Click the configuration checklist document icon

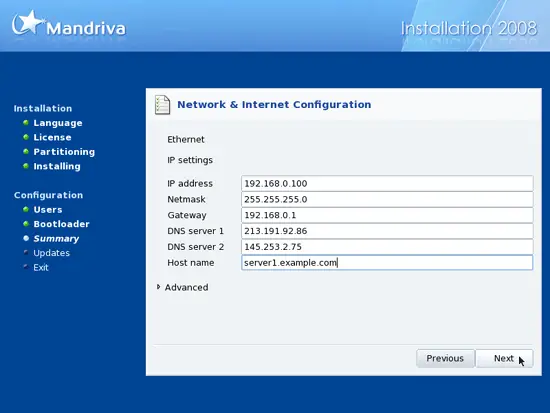click(162, 105)
